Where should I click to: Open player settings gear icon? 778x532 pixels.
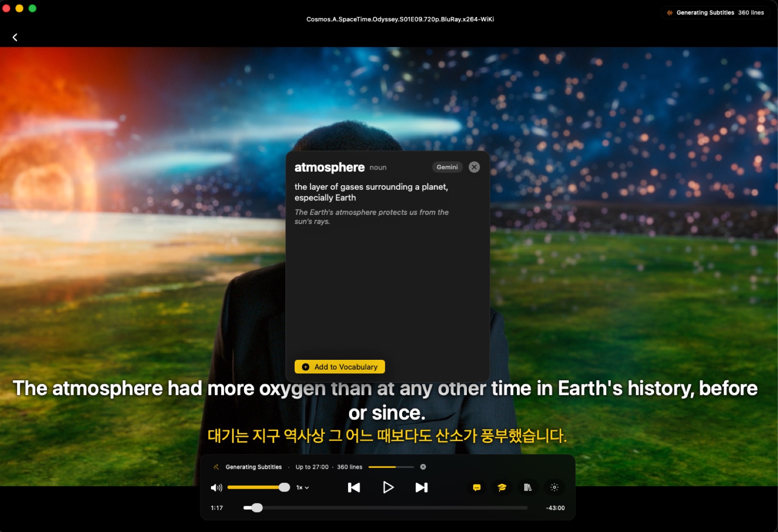pos(554,487)
